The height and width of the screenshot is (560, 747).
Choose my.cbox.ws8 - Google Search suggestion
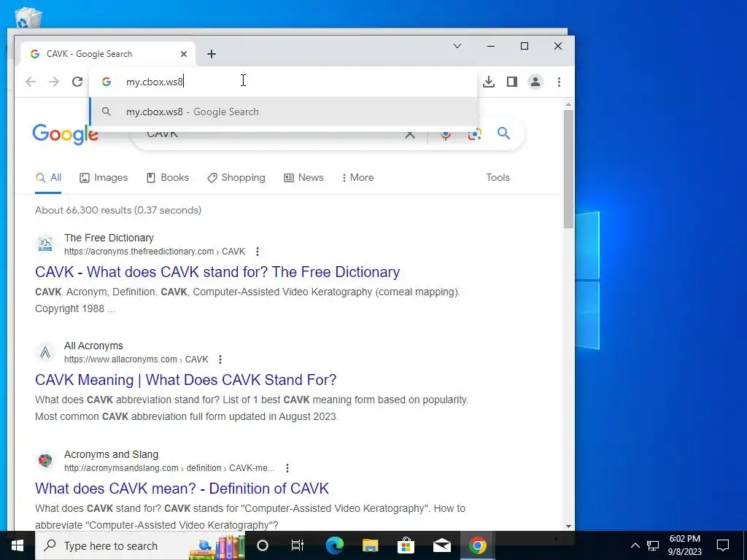[x=283, y=112]
